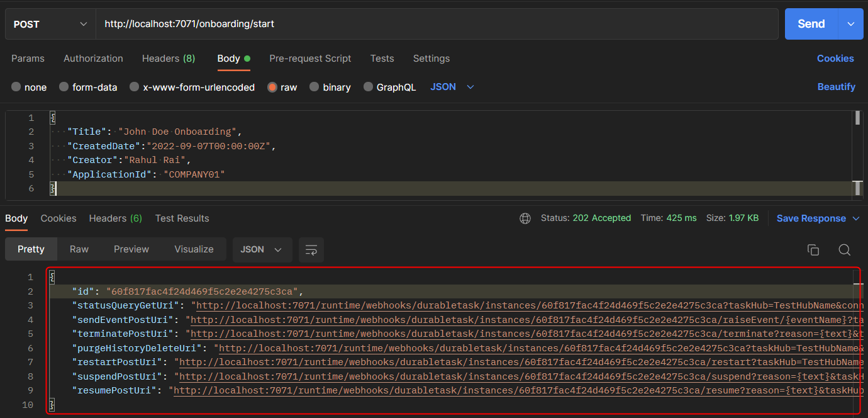Image resolution: width=868 pixels, height=418 pixels.
Task: Switch to the Tests tab
Action: tap(382, 59)
